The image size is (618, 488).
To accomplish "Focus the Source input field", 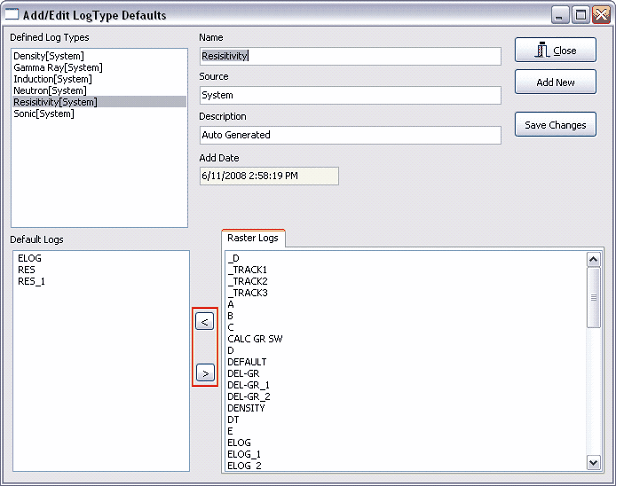I will [x=349, y=95].
